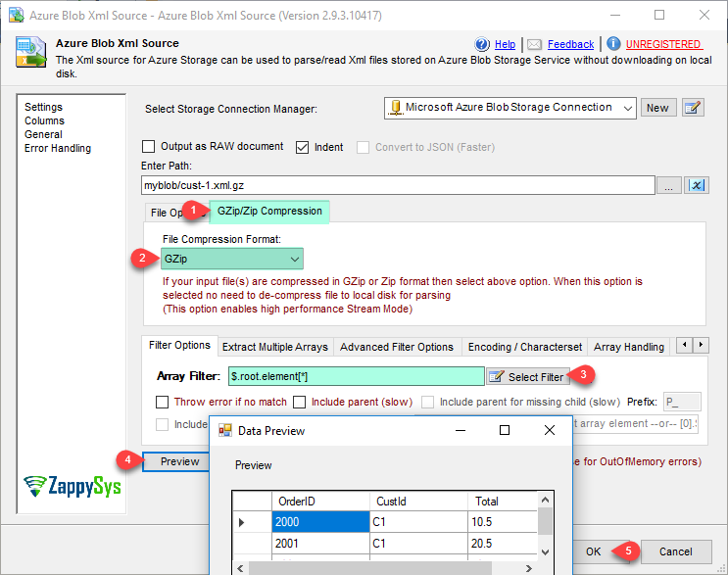Open the Encoding / Characterset tab
This screenshot has height=575, width=728.
pyautogui.click(x=524, y=347)
